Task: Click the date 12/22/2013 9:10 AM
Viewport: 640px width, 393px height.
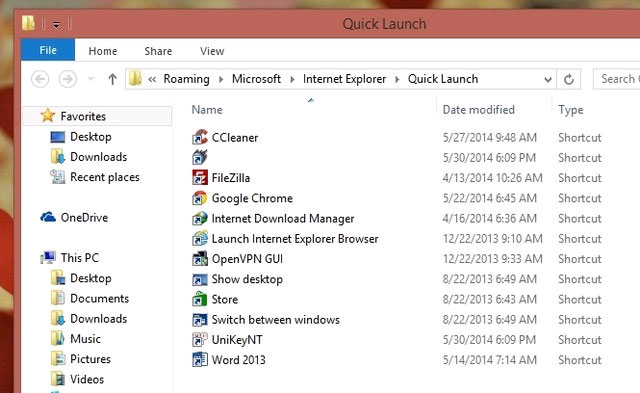Action: coord(493,239)
